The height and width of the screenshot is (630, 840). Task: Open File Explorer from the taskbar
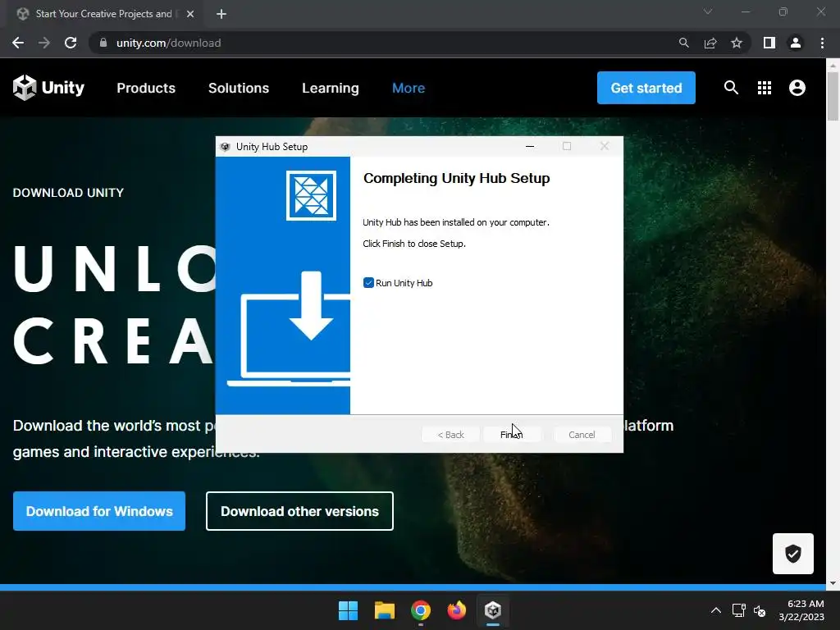[385, 610]
